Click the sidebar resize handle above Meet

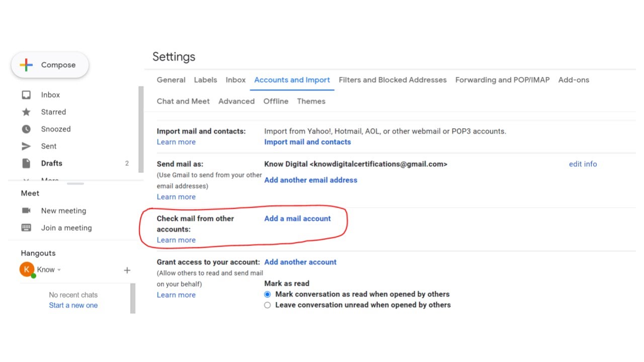(75, 184)
